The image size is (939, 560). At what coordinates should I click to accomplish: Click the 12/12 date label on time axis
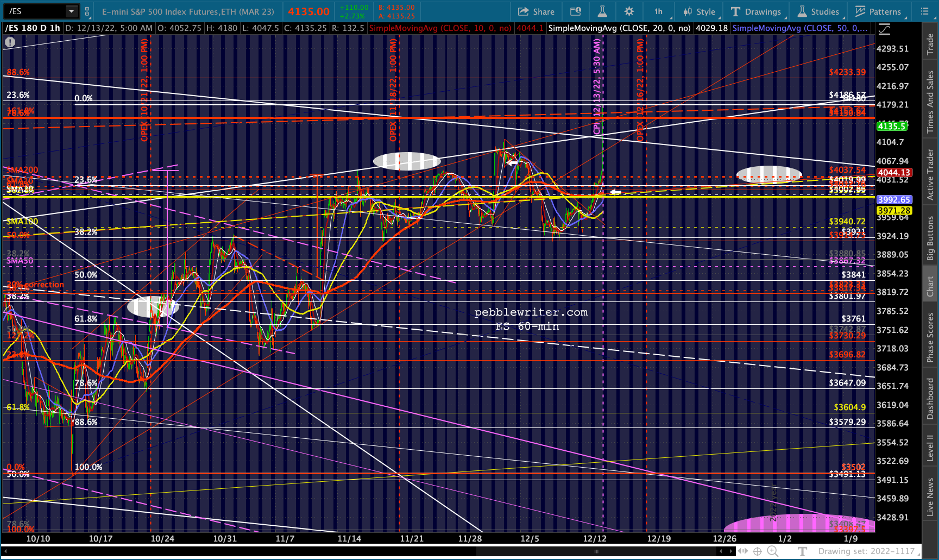pyautogui.click(x=595, y=539)
